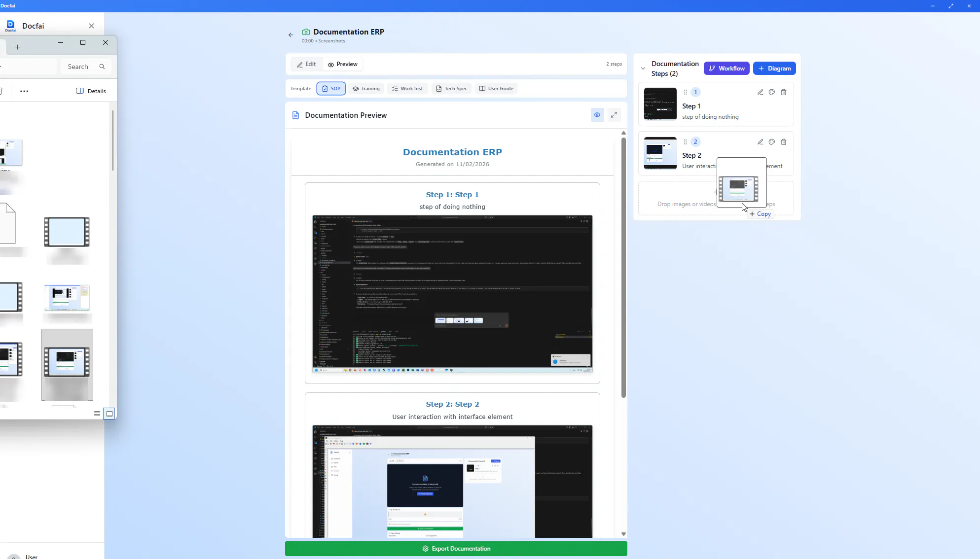Close the Docfai sidebar panel
Viewport: 980px width, 559px height.
click(91, 26)
